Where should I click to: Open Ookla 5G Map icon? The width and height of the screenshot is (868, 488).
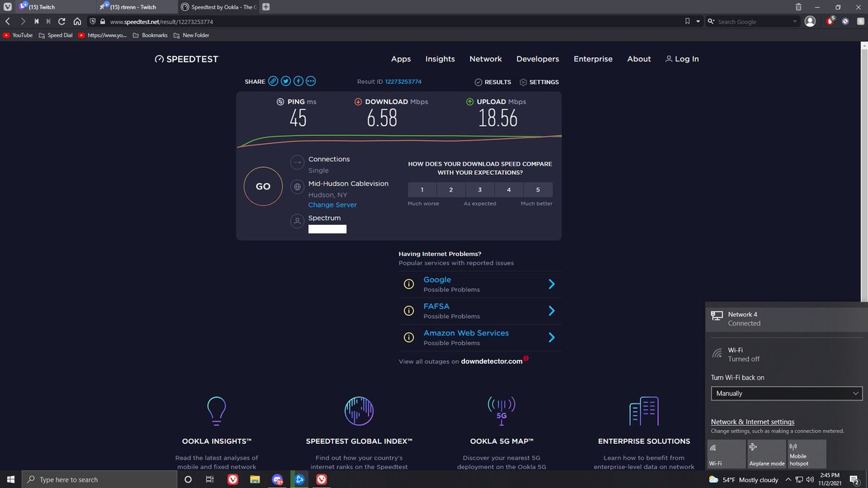click(x=501, y=410)
